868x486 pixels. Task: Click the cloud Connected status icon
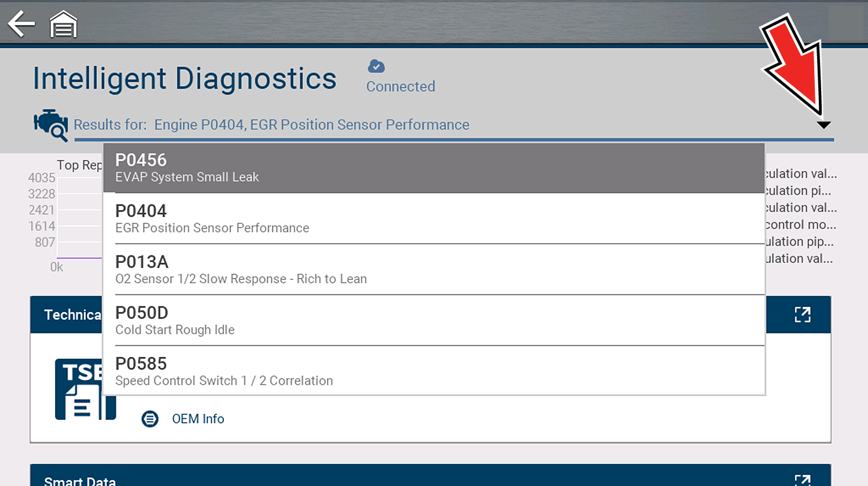(376, 67)
